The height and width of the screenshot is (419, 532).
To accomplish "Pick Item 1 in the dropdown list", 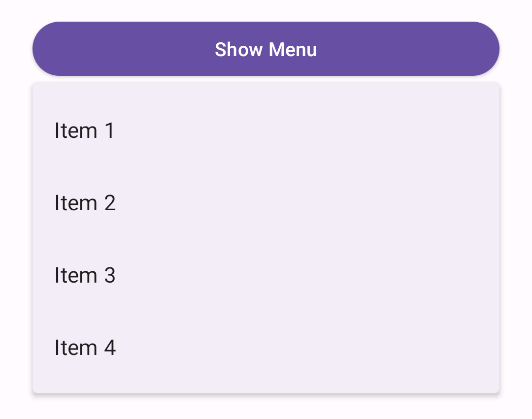I will point(85,130).
